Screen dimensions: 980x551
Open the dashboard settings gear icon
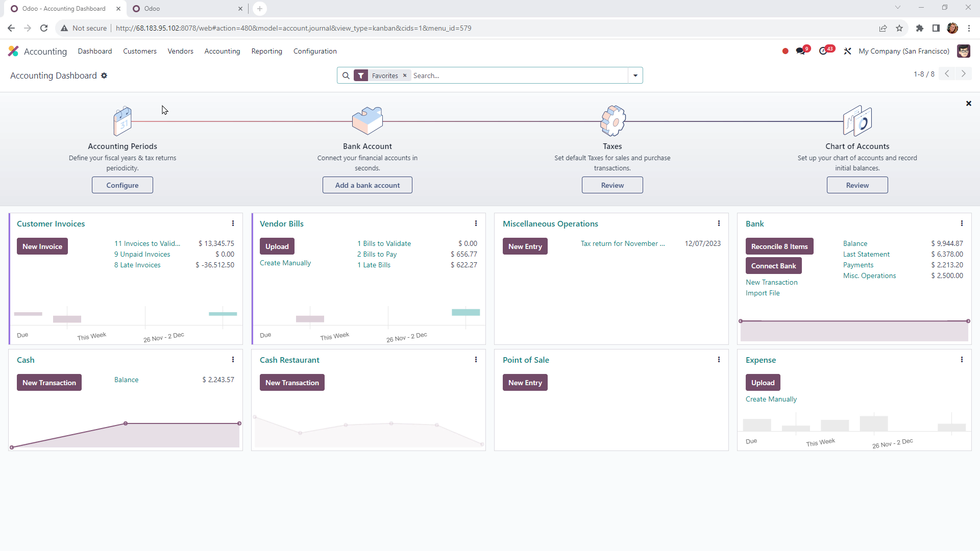click(104, 76)
